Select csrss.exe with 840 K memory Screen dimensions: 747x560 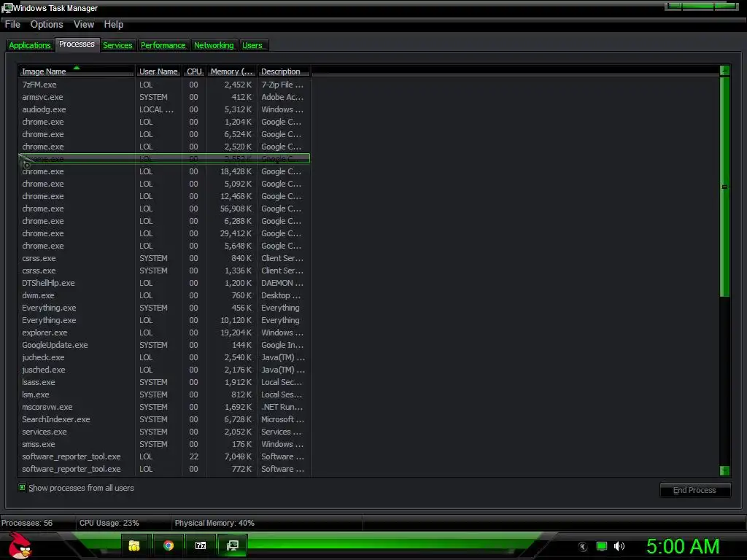(x=164, y=258)
